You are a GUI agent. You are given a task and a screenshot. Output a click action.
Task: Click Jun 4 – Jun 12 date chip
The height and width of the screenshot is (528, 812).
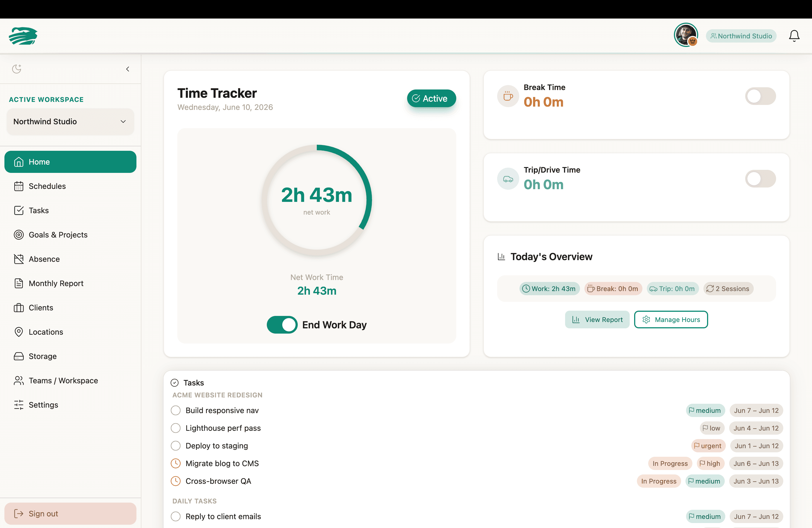[x=756, y=428]
